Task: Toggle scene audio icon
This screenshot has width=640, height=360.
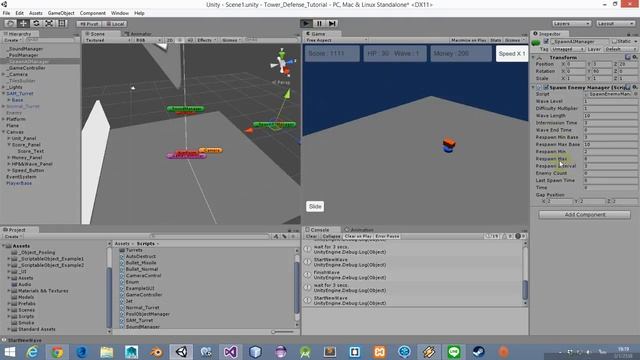Action: pos(189,40)
